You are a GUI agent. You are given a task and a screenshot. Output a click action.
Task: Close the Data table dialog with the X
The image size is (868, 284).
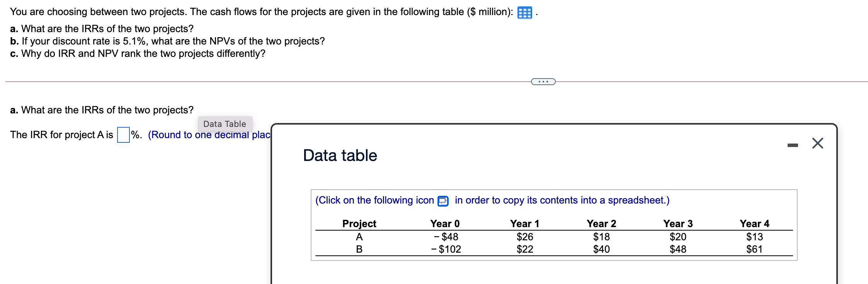[x=817, y=143]
